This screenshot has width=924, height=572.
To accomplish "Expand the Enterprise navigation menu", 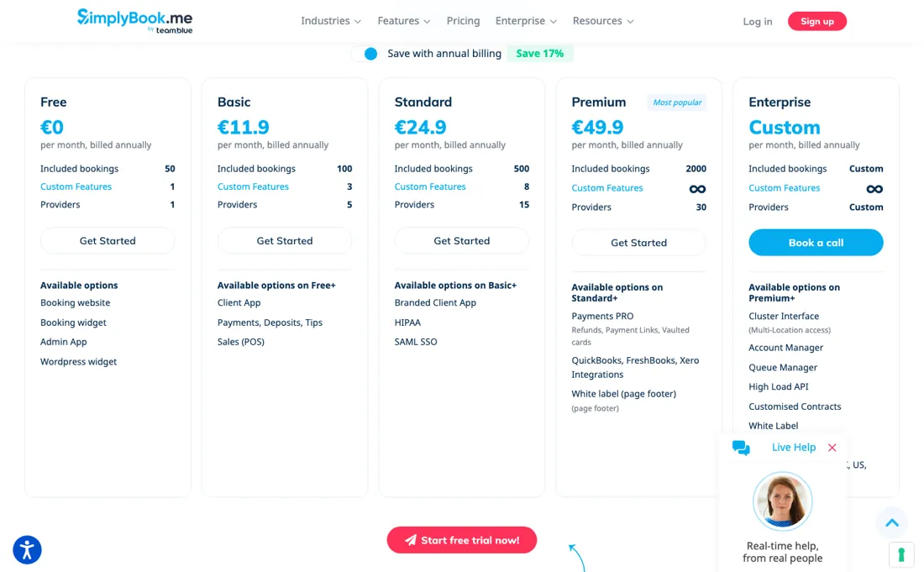I will (526, 21).
